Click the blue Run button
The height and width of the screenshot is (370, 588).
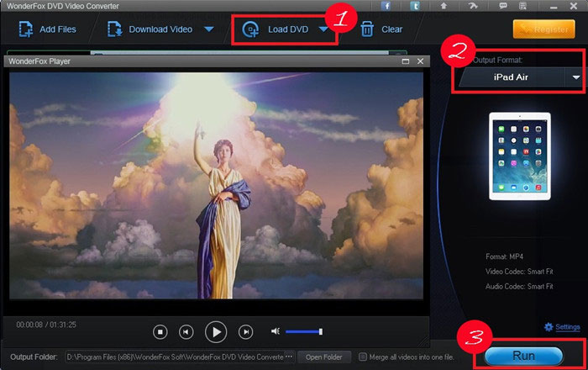[524, 356]
